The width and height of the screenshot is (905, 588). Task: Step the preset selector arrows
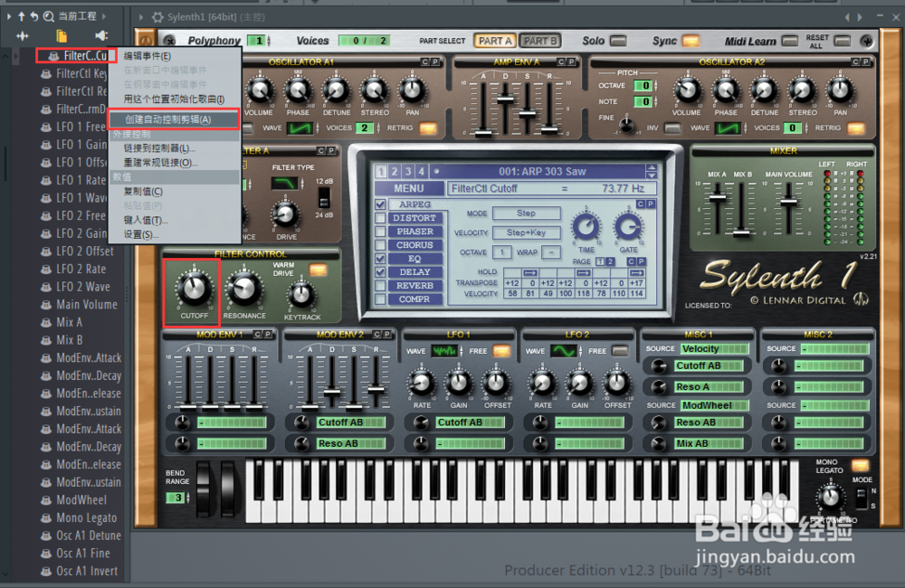point(652,171)
